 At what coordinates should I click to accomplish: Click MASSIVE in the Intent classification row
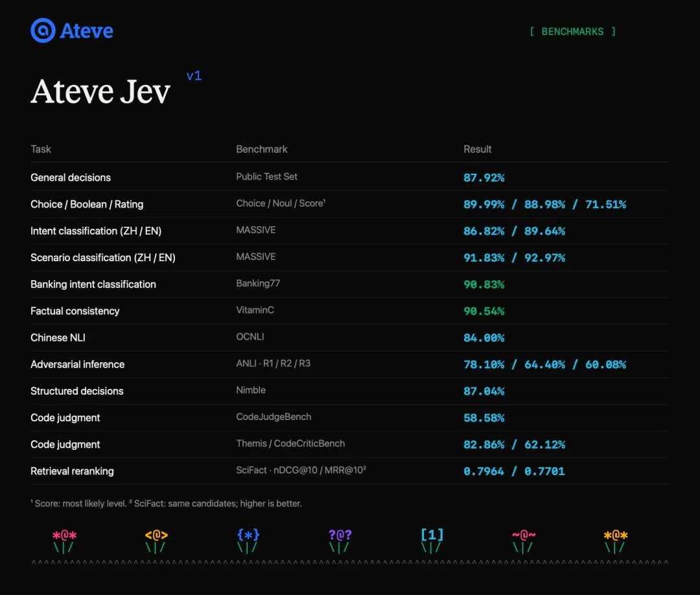pos(256,230)
